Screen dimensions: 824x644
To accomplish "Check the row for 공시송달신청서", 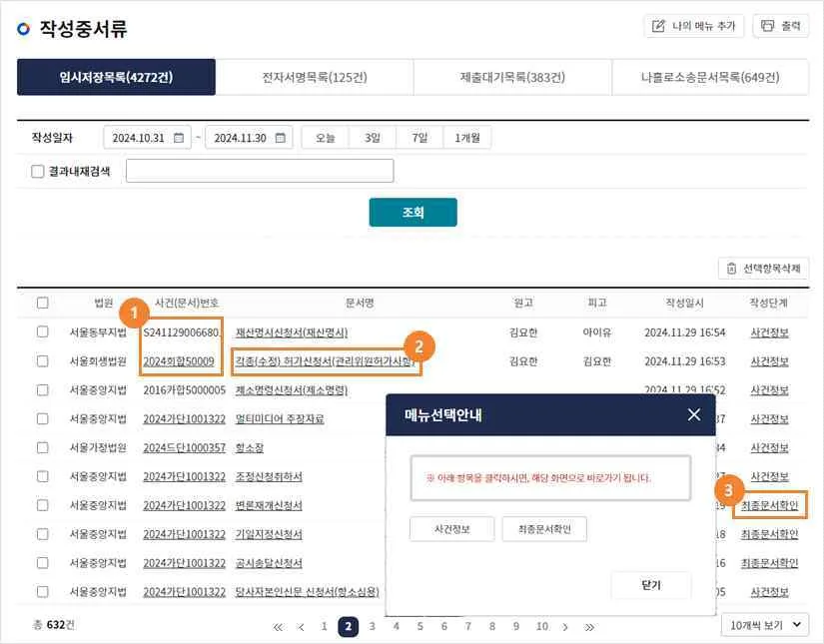I will (x=43, y=563).
